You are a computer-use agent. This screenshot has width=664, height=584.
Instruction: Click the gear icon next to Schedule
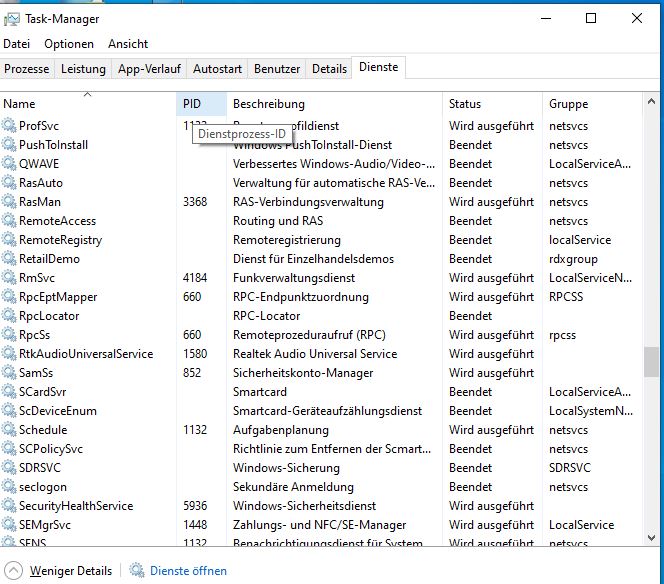(x=9, y=430)
